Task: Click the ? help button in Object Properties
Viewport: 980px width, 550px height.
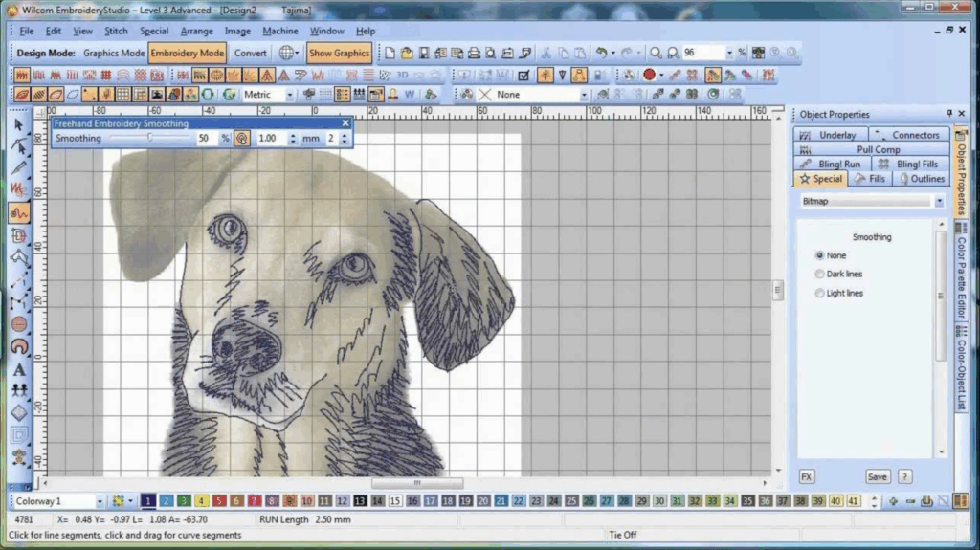Action: (x=904, y=477)
